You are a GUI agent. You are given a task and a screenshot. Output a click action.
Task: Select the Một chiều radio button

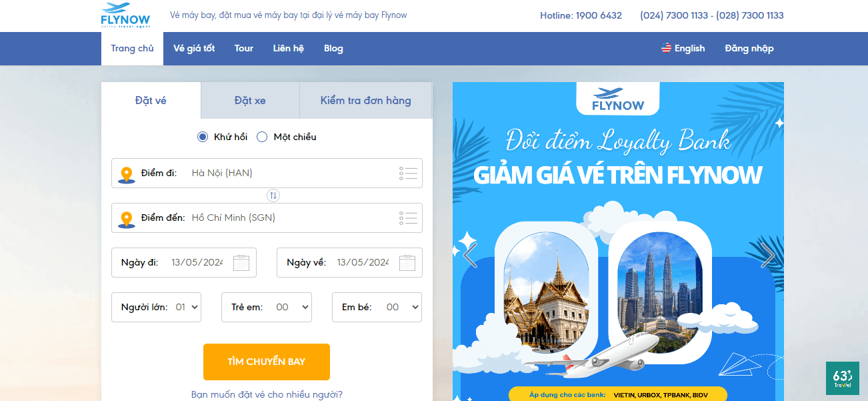click(x=262, y=136)
